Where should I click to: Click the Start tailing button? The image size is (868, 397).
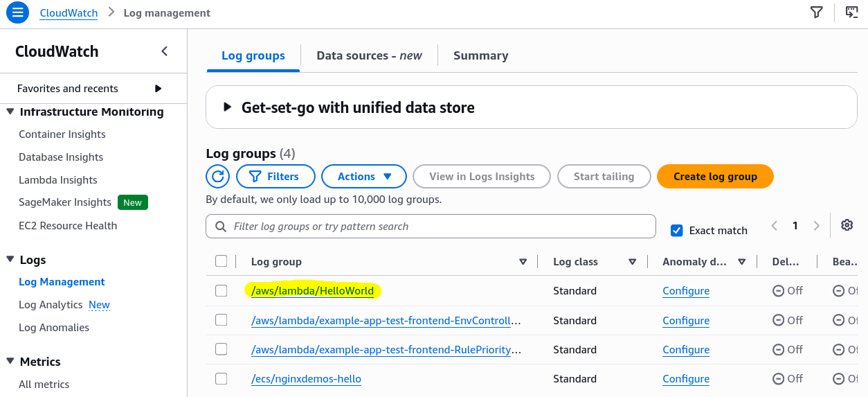tap(604, 177)
